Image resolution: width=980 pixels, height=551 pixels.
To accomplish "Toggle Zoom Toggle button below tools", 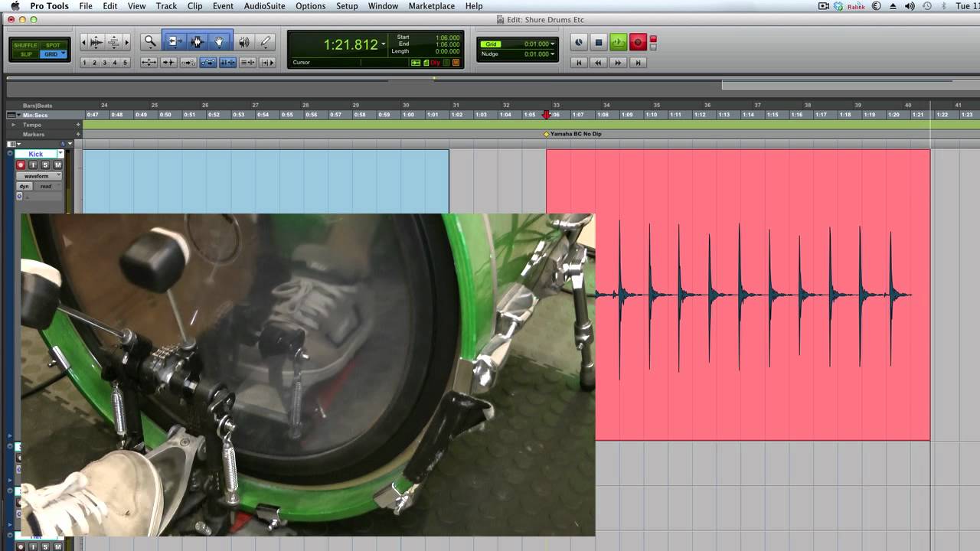I will pos(149,63).
